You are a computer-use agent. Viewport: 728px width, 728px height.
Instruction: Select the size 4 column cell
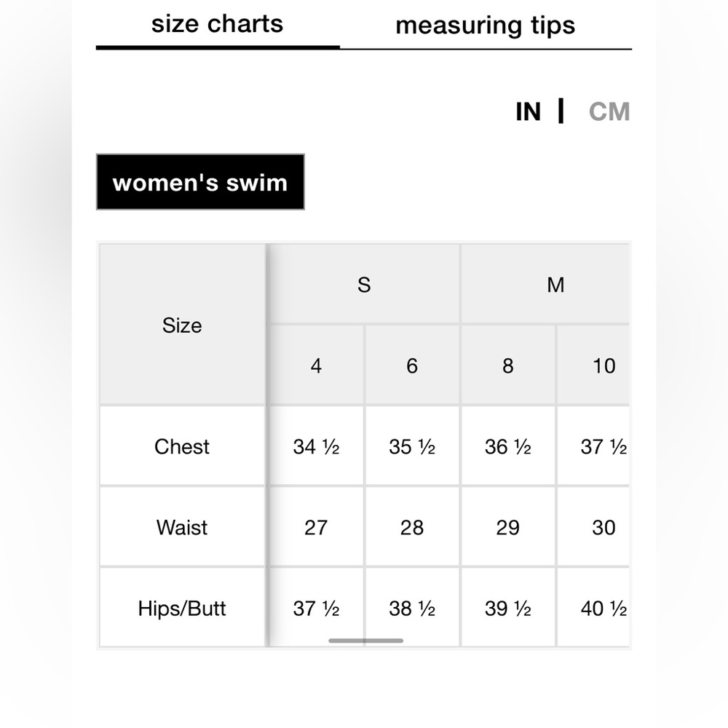click(316, 365)
